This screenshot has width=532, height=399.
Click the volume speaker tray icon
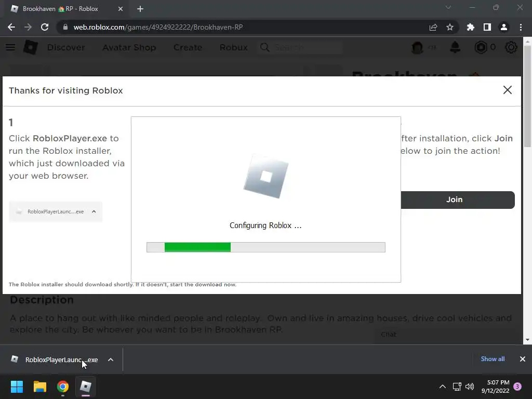click(x=470, y=387)
